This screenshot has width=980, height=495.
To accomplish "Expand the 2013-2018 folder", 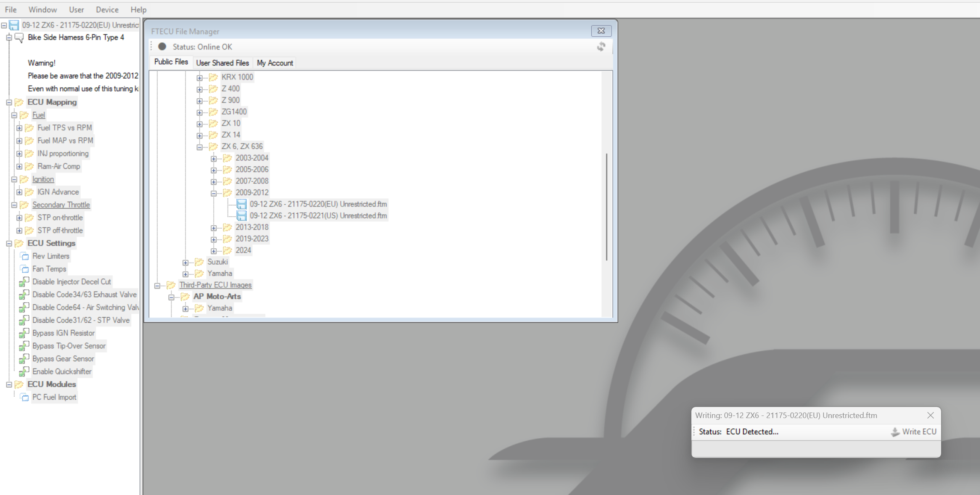I will (213, 228).
